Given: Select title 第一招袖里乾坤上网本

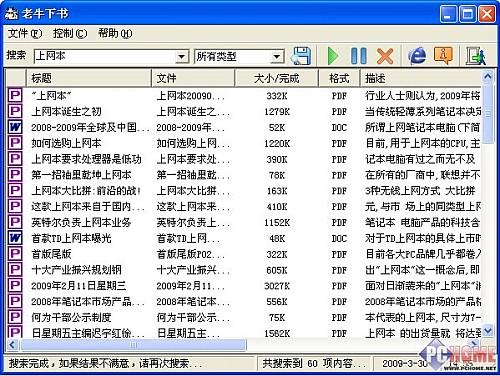Looking at the screenshot, I should pos(81,175).
